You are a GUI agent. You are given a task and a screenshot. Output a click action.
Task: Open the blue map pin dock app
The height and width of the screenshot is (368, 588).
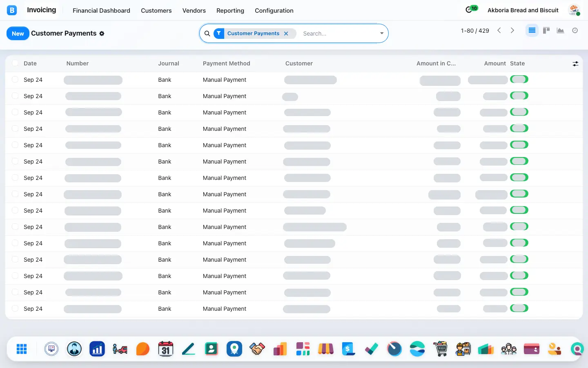tap(234, 349)
